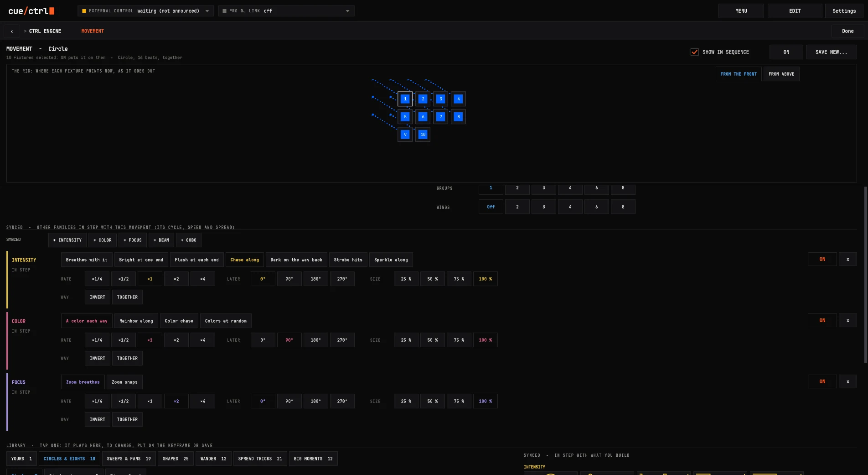Click Done
This screenshot has height=475, width=868.
[x=847, y=31]
